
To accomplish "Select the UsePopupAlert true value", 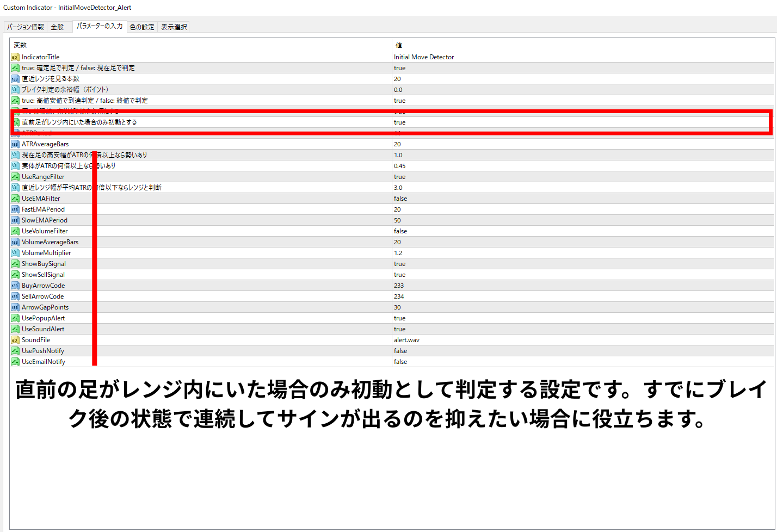I will [x=400, y=318].
